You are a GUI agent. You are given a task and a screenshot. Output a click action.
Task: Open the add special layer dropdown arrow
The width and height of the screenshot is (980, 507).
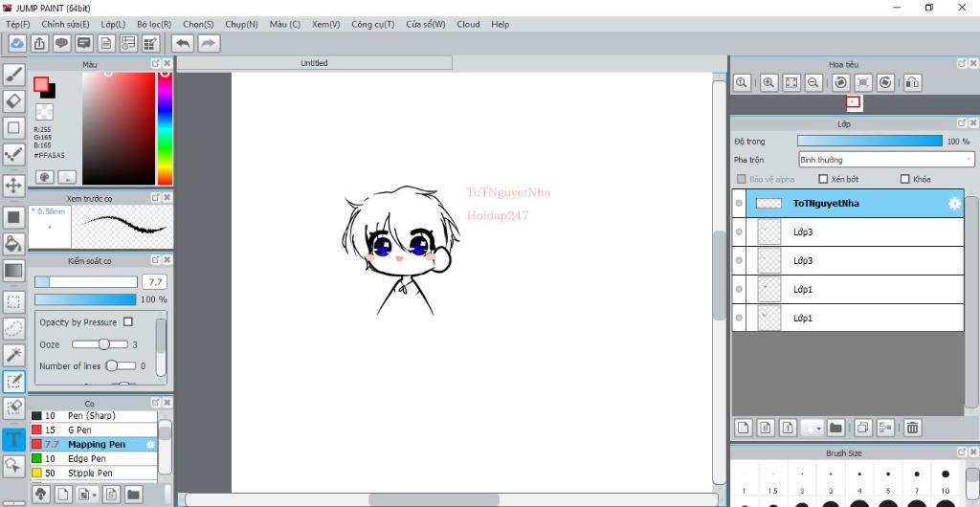click(819, 429)
